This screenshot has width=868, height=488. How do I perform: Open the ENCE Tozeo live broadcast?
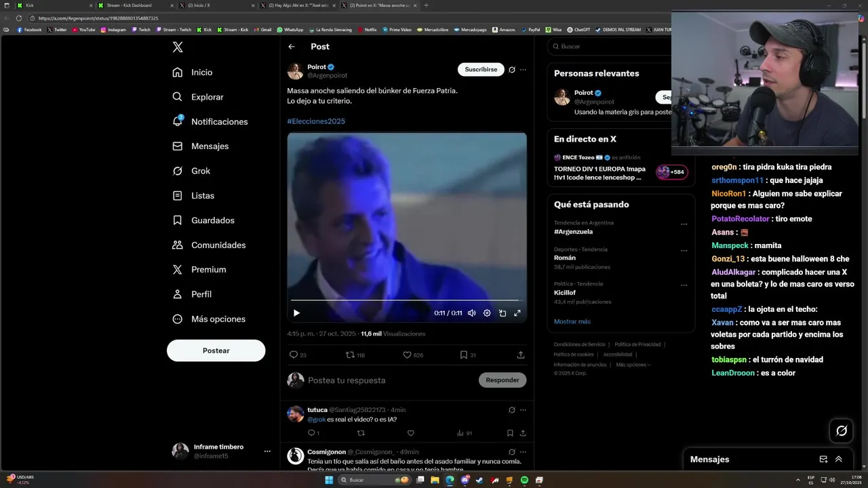pos(620,167)
